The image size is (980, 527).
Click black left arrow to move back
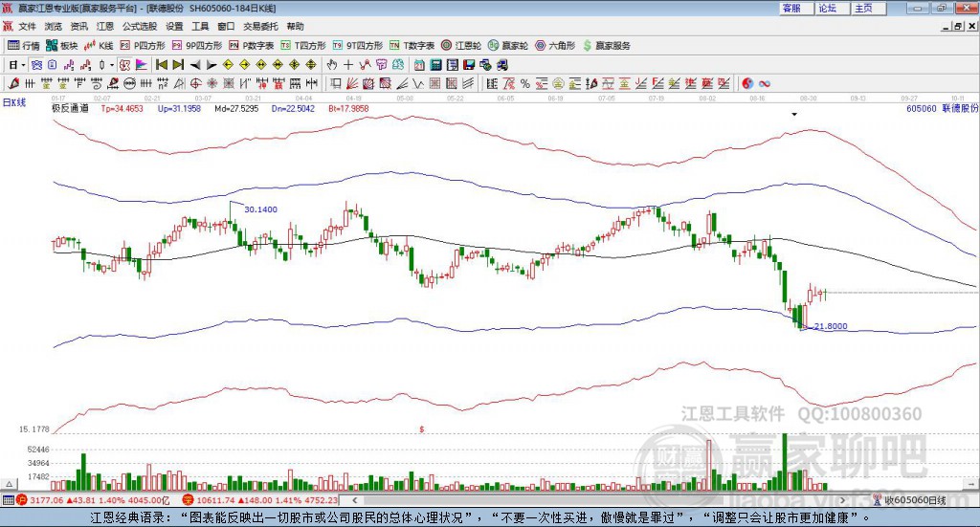195,65
